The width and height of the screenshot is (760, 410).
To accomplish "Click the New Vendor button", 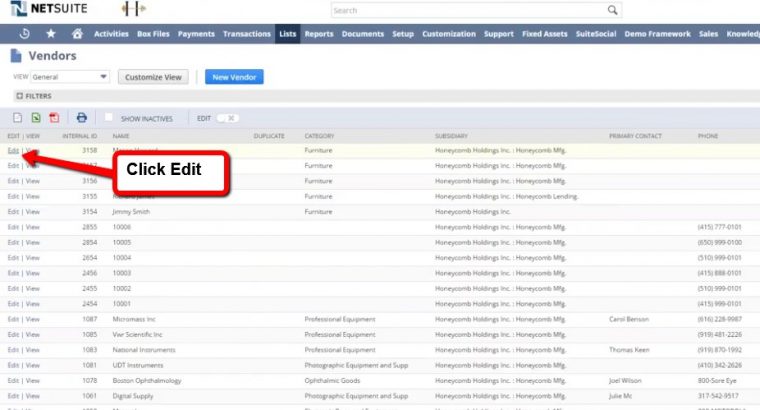I will [x=234, y=77].
